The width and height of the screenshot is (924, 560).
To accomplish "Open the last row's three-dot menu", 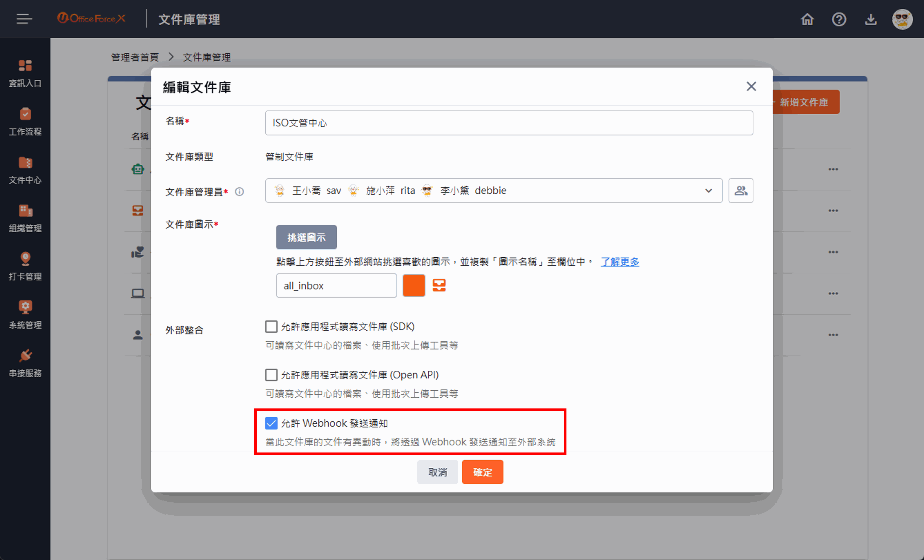I will [833, 335].
